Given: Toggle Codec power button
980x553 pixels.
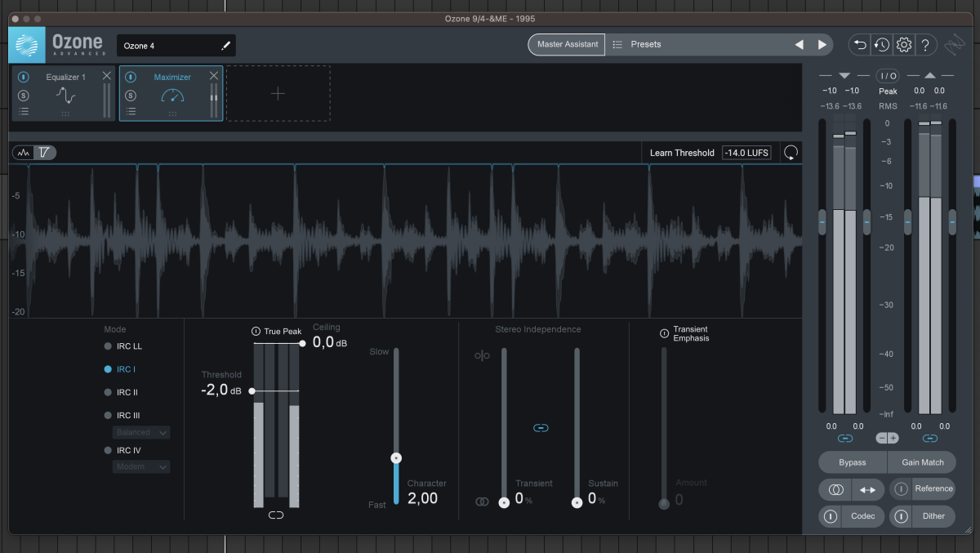Looking at the screenshot, I should (831, 516).
